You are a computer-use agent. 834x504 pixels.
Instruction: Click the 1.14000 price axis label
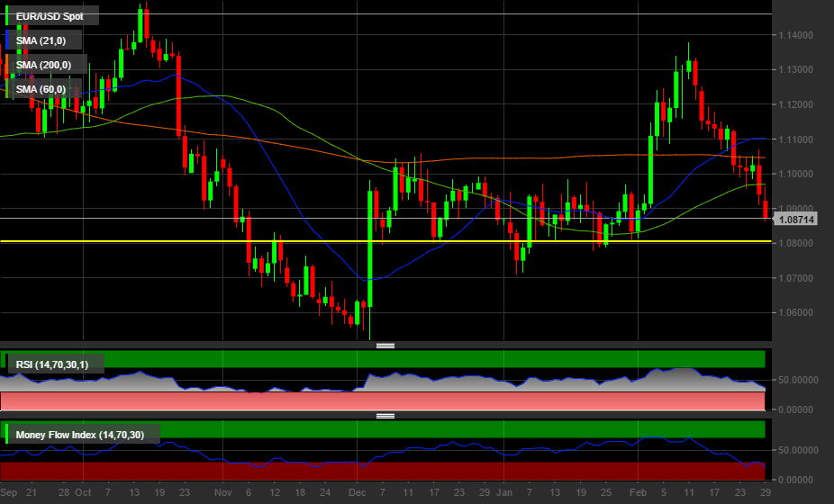pyautogui.click(x=796, y=35)
